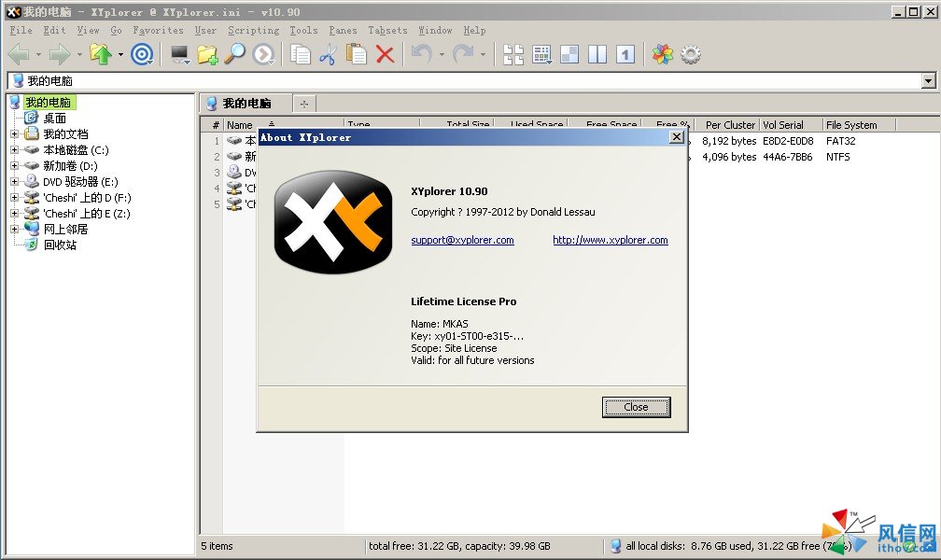Expand DVD 驱动器 (E:) tree node
Screen dimensions: 941x560
point(14,181)
